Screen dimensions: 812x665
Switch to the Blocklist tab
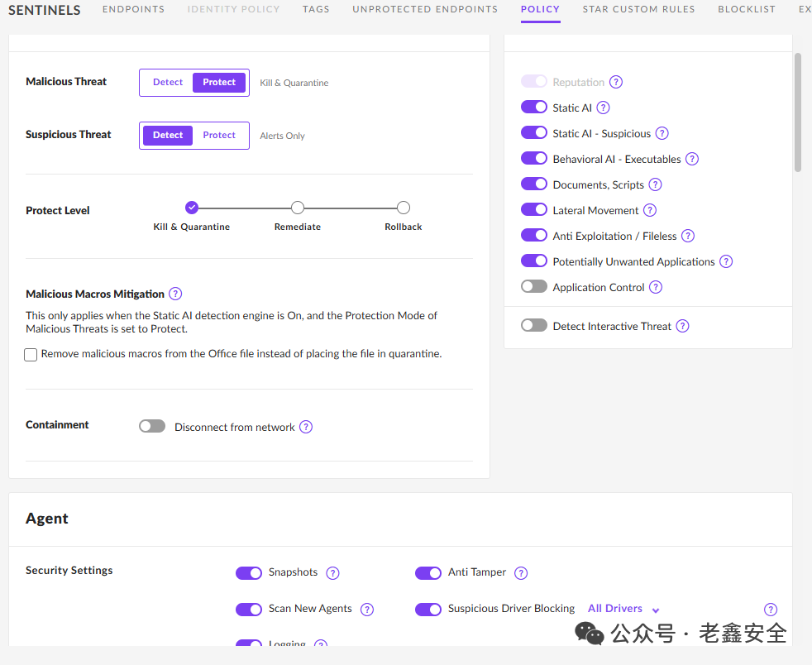(x=747, y=9)
